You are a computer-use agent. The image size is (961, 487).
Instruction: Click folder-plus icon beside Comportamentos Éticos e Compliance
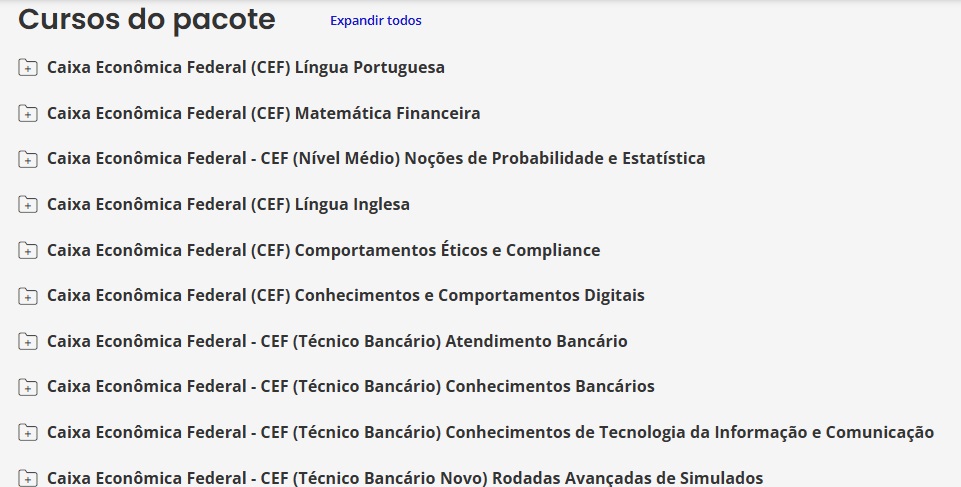28,250
